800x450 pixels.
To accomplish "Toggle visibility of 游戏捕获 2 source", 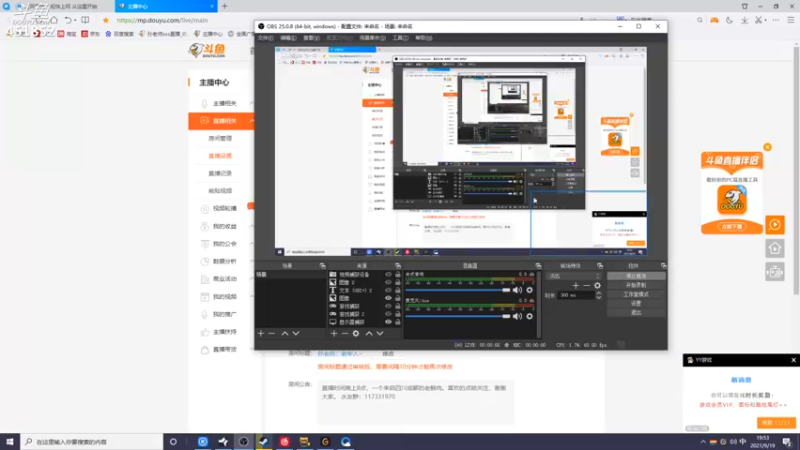I will (388, 314).
